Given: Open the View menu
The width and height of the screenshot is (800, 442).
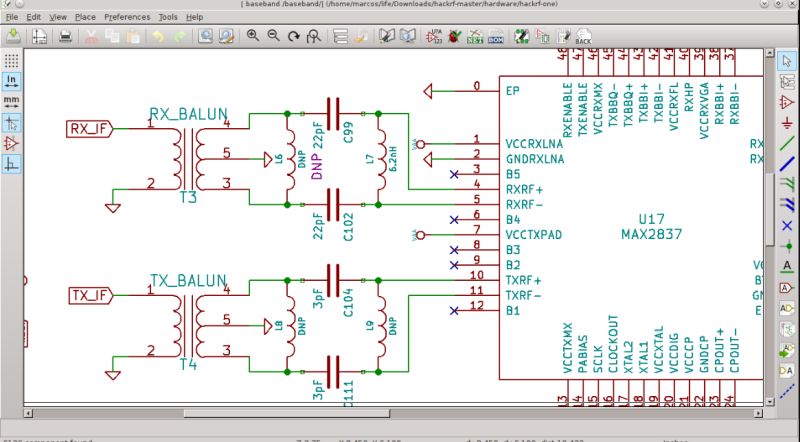Looking at the screenshot, I should pos(58,17).
